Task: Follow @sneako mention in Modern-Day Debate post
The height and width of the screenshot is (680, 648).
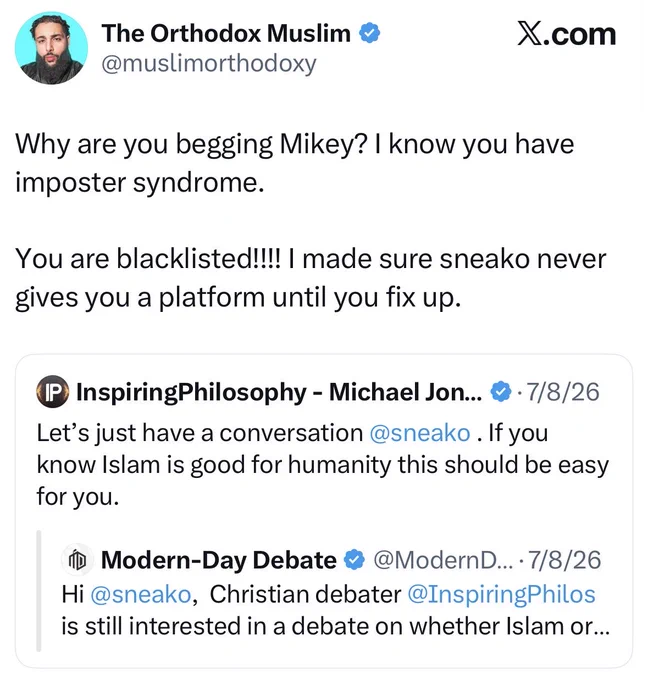Action: pyautogui.click(x=141, y=594)
